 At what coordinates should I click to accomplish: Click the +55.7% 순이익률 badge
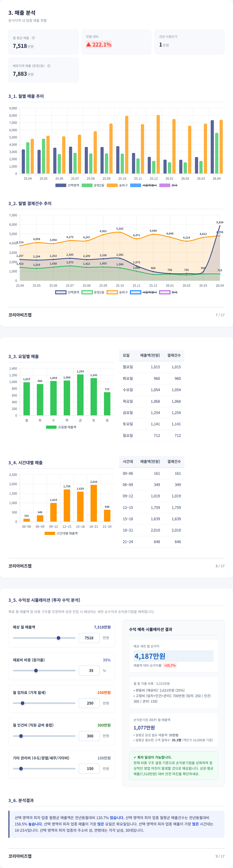pyautogui.click(x=170, y=665)
